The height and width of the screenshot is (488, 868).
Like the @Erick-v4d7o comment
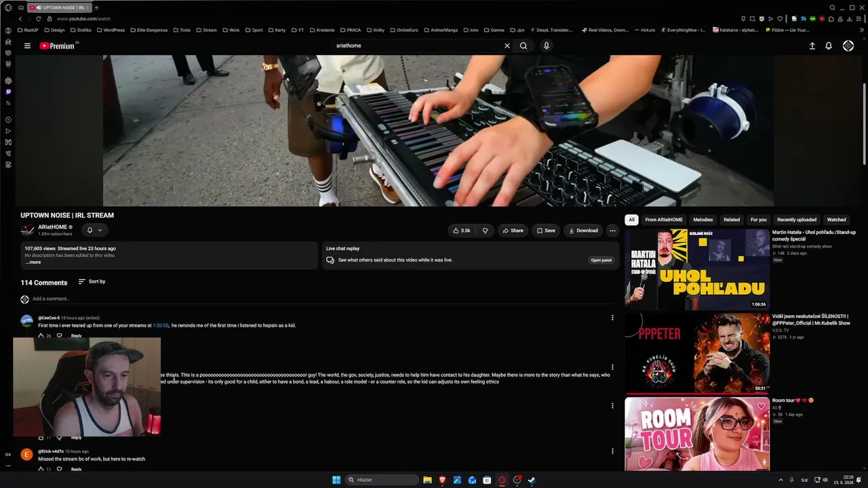(41, 469)
